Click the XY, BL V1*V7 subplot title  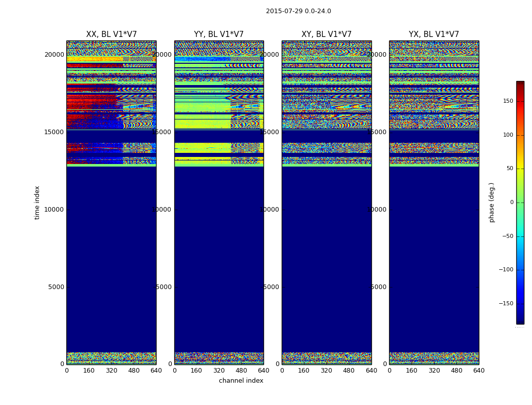(x=326, y=34)
